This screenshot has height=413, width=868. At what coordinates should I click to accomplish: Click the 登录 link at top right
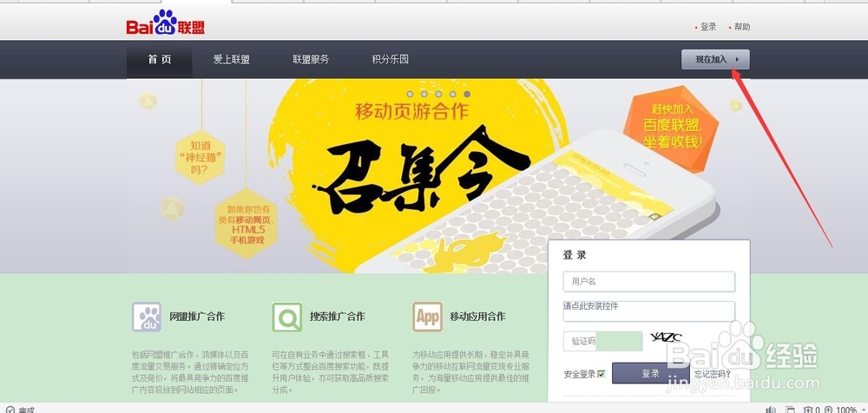click(708, 27)
